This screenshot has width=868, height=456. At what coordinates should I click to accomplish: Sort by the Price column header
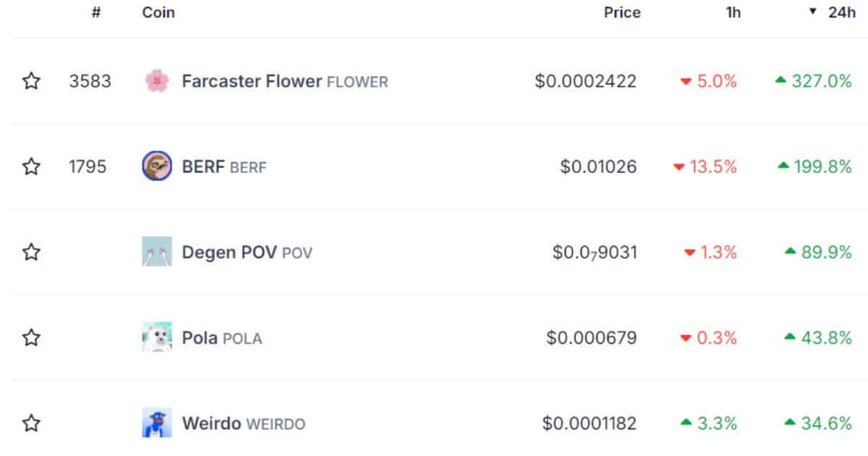coord(622,12)
